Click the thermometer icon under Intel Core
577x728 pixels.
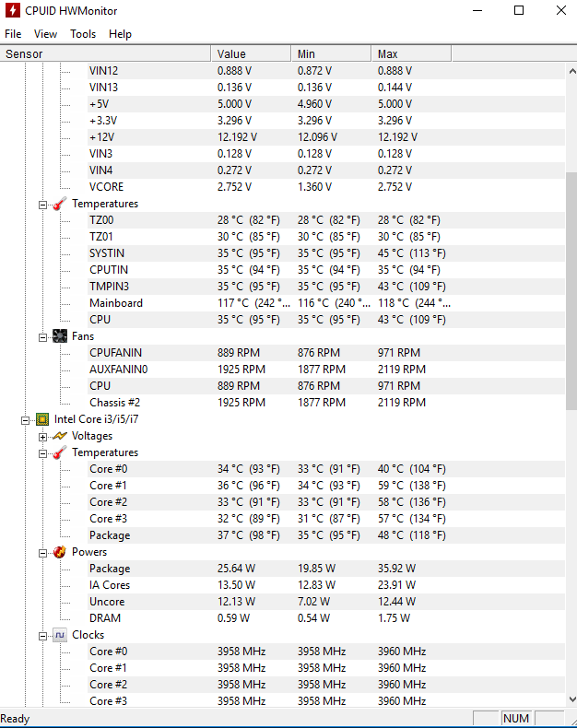60,452
